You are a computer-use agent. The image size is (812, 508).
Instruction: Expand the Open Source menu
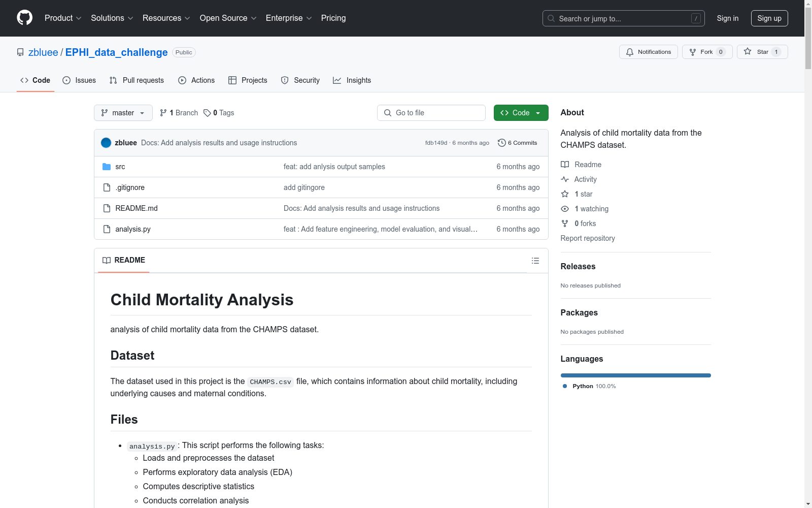click(x=228, y=18)
